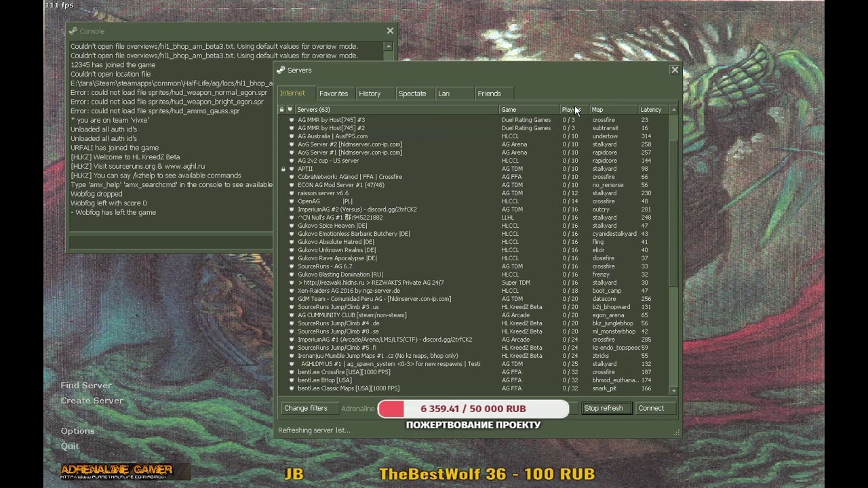Click shield icon beside AG MMR by Host[745] #3
The width and height of the screenshot is (868, 488).
292,120
